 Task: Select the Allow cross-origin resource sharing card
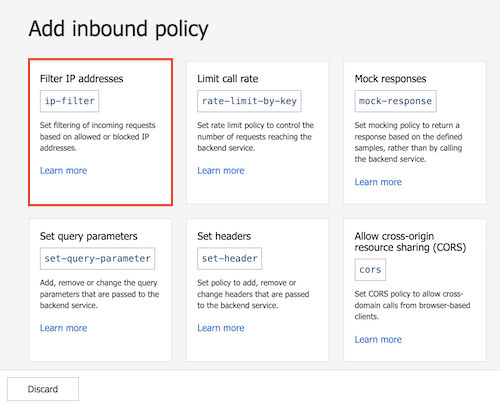click(415, 290)
